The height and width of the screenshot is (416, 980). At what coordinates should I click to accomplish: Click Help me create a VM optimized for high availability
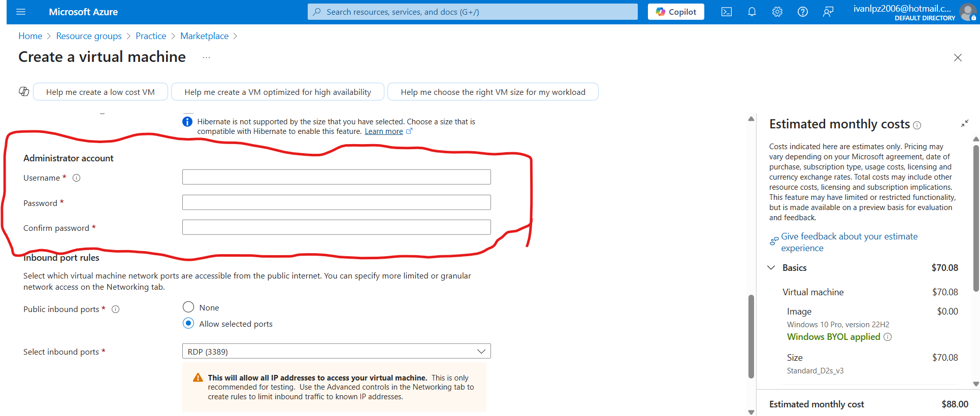pos(278,92)
